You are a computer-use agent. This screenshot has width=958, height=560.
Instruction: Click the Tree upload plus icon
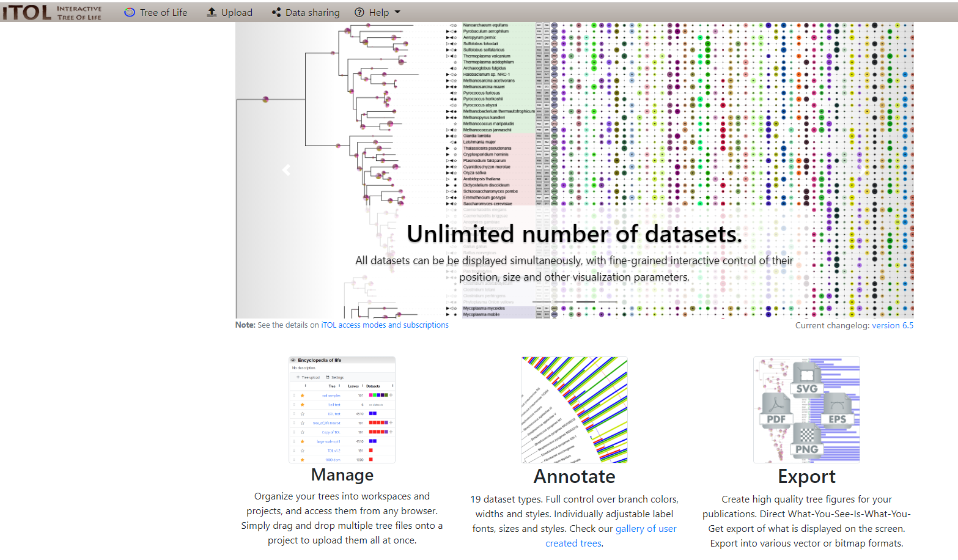coord(298,377)
